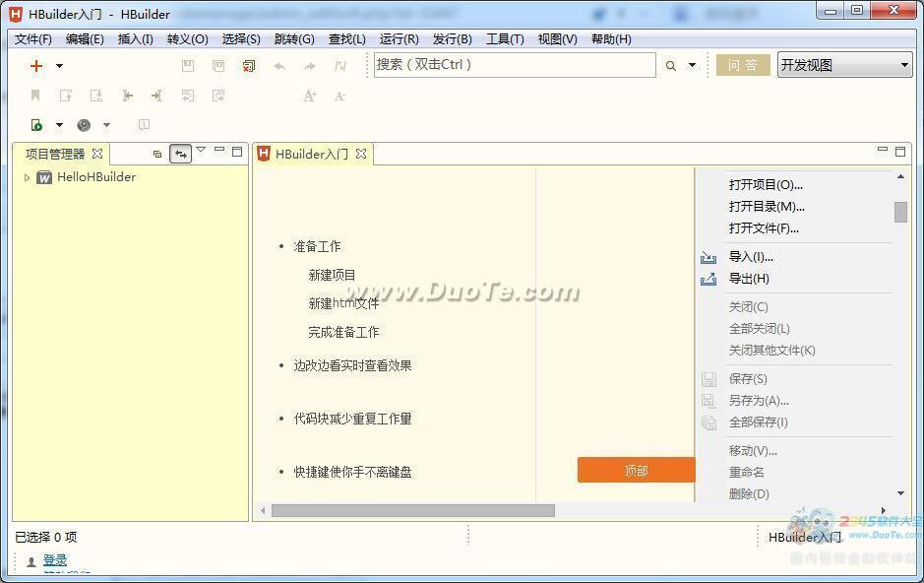Decrease font size with A- icon
The image size is (924, 583).
click(x=340, y=96)
